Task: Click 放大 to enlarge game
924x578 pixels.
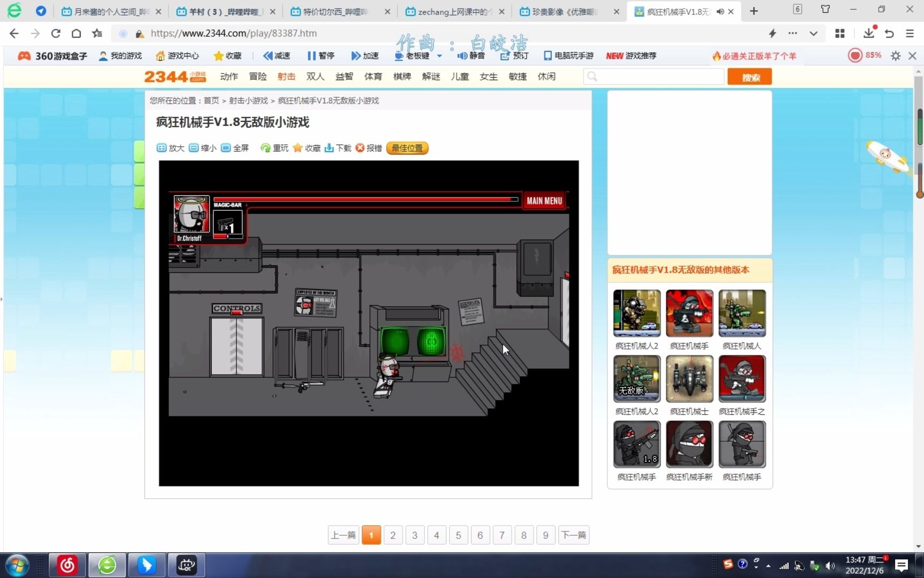Action: pos(171,148)
